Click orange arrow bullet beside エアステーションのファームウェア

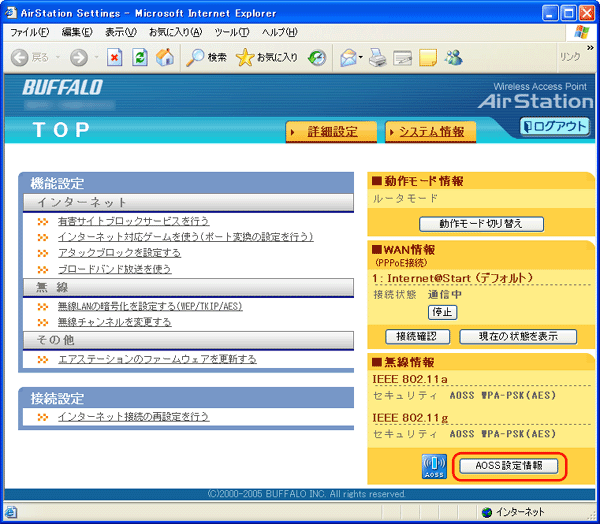43,359
